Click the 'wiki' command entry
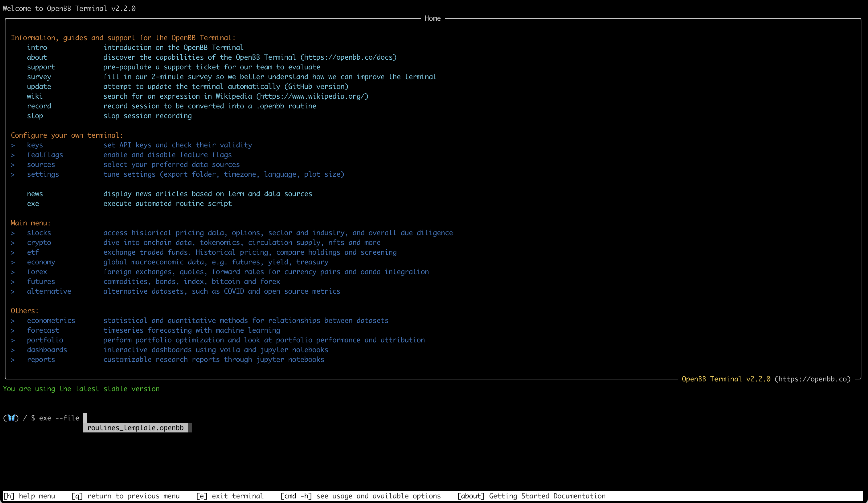Image resolution: width=868 pixels, height=503 pixels. [x=35, y=96]
